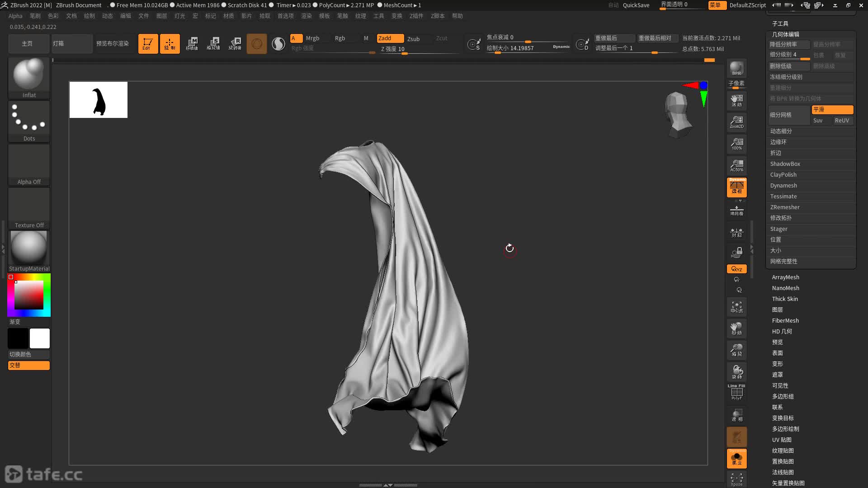Click the Zoom 3D (缩放) icon
868x488 pixels.
[736, 350]
